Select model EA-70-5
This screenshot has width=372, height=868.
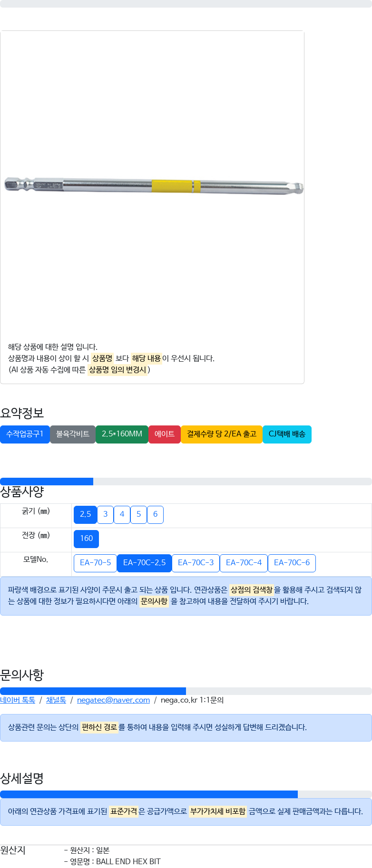[95, 563]
